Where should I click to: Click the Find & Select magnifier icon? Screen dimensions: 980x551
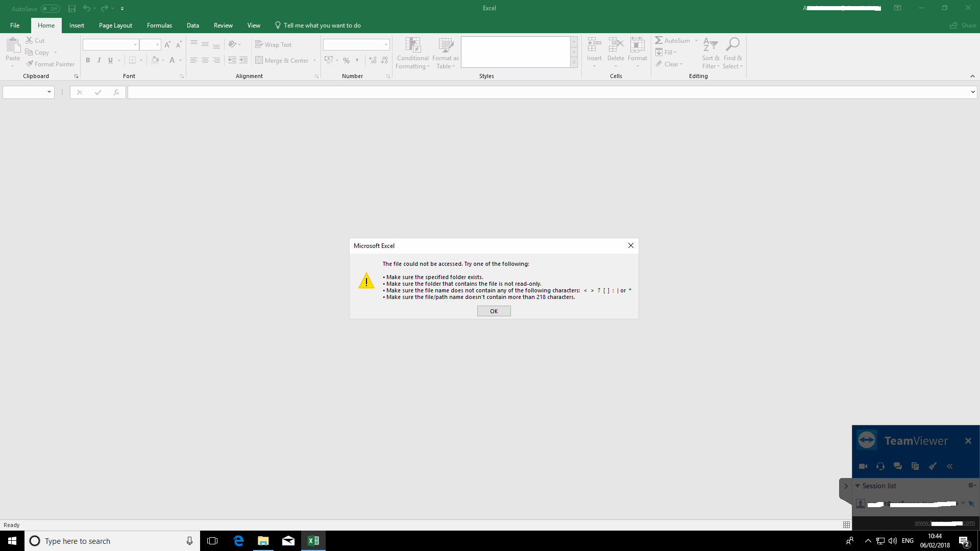coord(732,45)
